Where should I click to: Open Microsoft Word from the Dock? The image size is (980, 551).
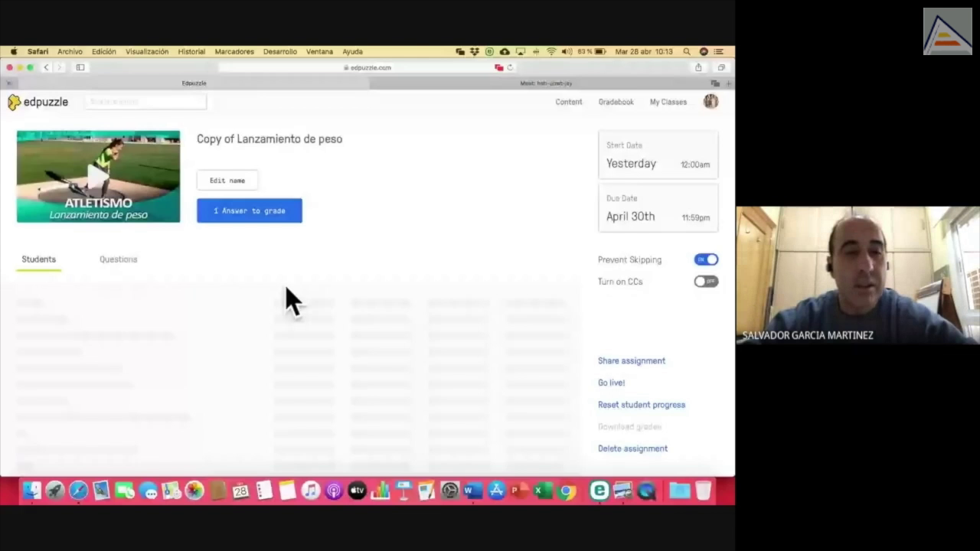(472, 491)
